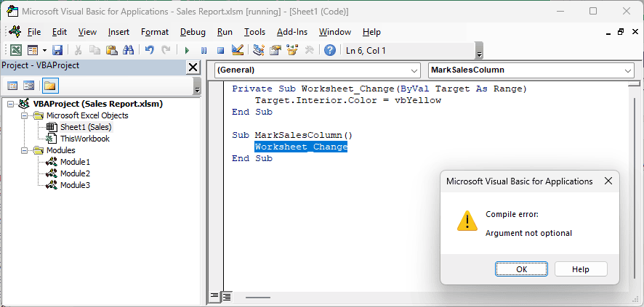The width and height of the screenshot is (644, 307).
Task: Close the Project - VBAProject pane
Action: coord(193,67)
